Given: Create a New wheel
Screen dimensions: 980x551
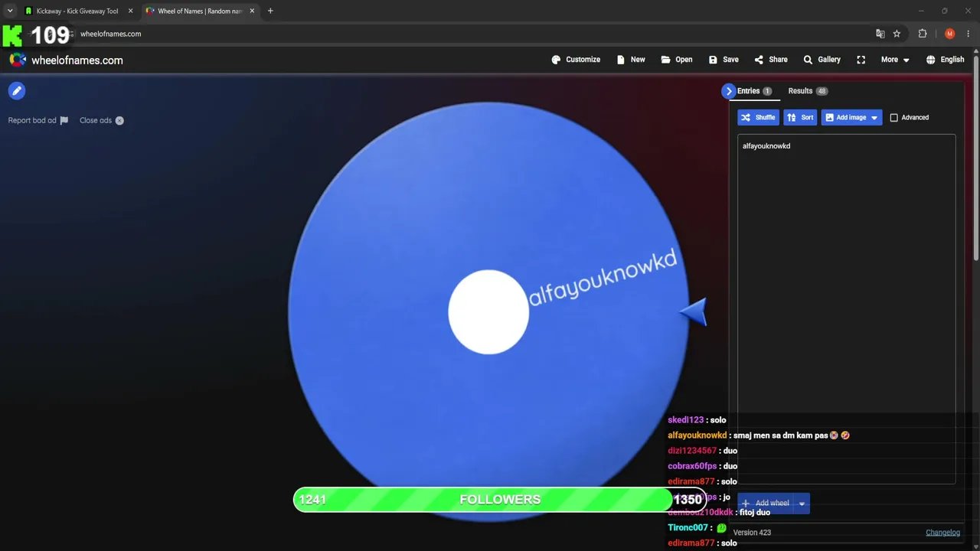Looking at the screenshot, I should coord(631,60).
